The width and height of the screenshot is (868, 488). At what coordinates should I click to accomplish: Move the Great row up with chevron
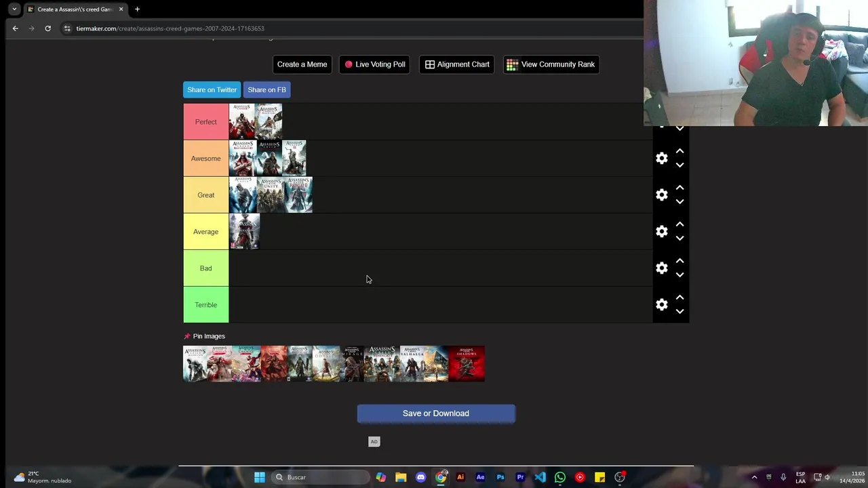[x=679, y=188]
